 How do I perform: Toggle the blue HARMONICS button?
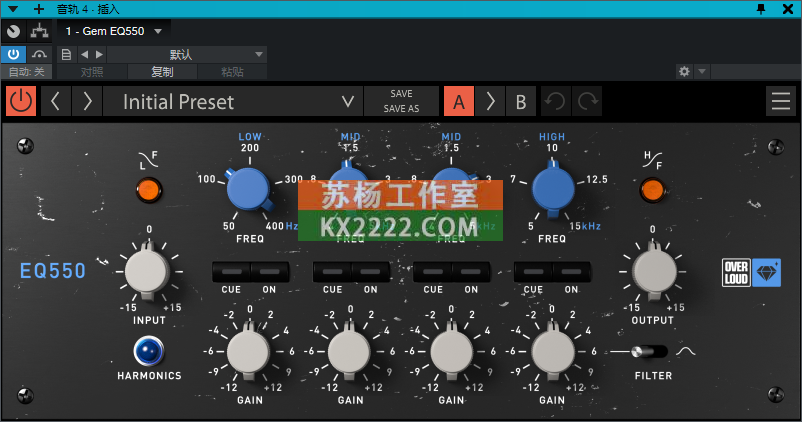tap(148, 351)
